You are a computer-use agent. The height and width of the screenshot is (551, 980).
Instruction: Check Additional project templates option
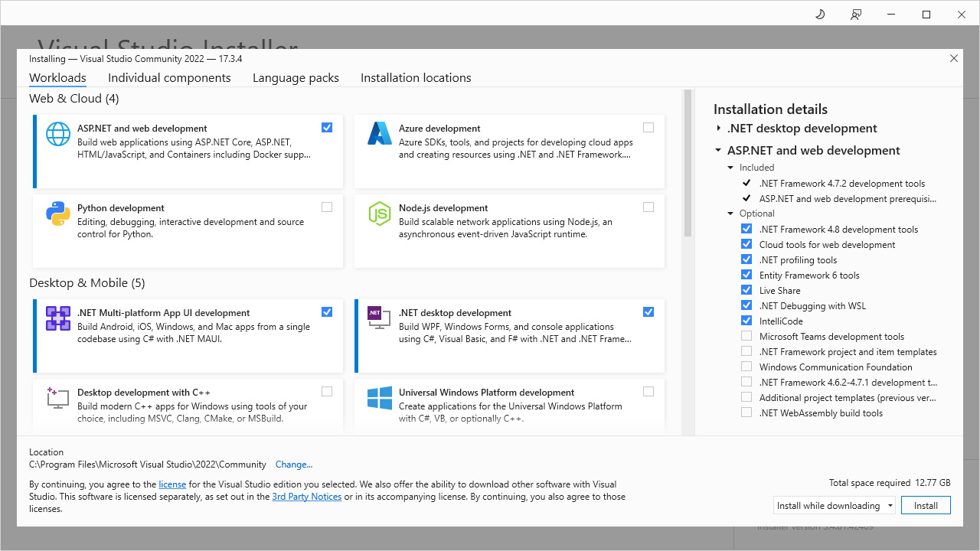click(746, 397)
